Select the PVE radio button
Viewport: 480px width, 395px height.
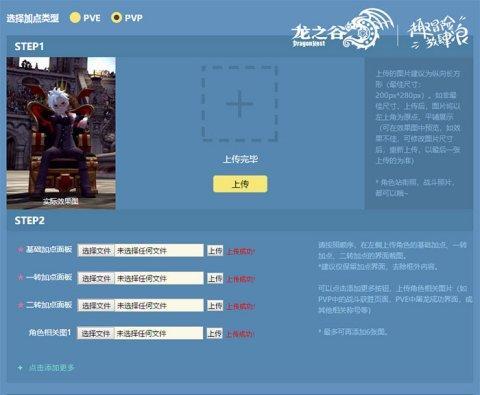click(75, 17)
